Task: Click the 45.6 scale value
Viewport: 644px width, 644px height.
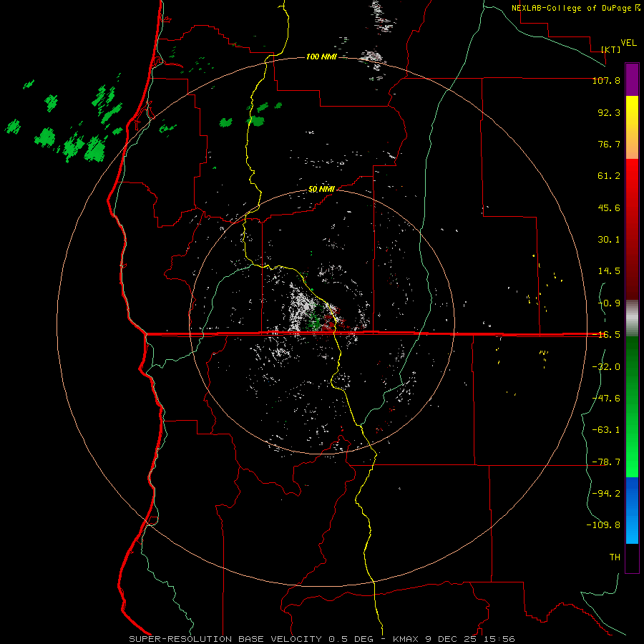Action: point(609,208)
